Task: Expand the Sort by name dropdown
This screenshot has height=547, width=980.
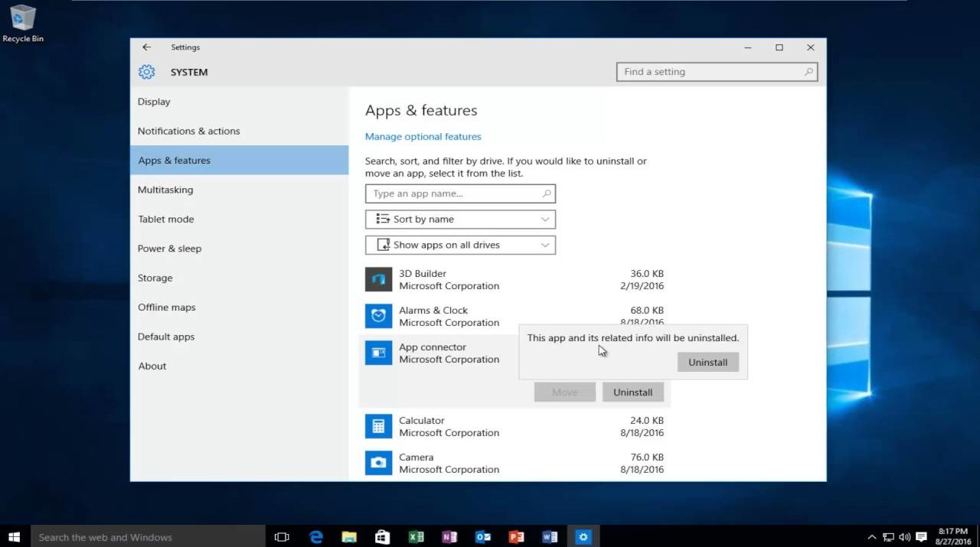Action: coord(460,220)
